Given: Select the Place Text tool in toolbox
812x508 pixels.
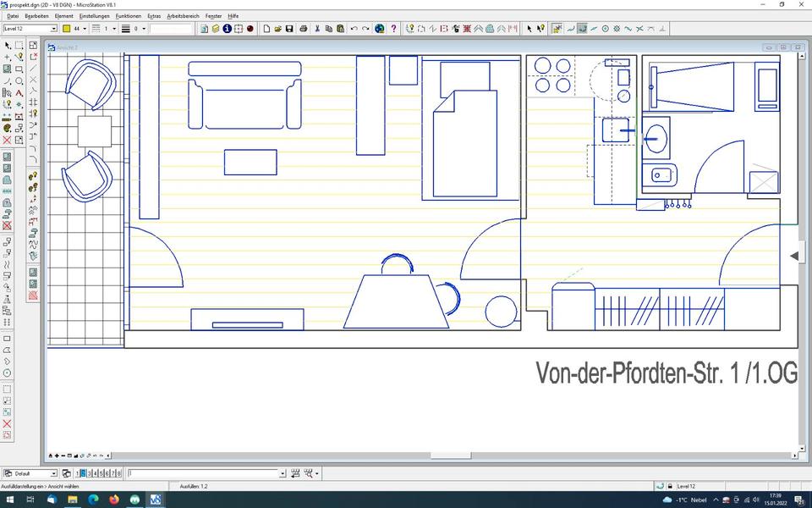Looking at the screenshot, I should pos(19,93).
